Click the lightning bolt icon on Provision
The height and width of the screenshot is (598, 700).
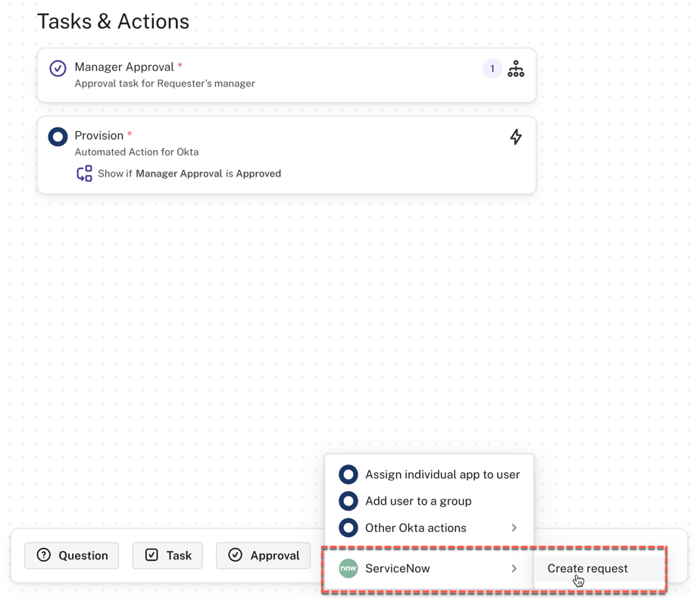pyautogui.click(x=516, y=136)
